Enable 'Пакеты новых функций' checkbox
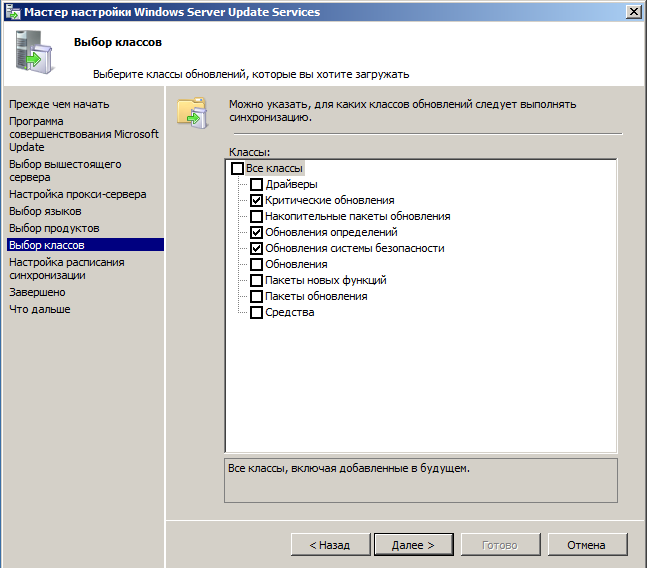The width and height of the screenshot is (647, 568). [256, 280]
